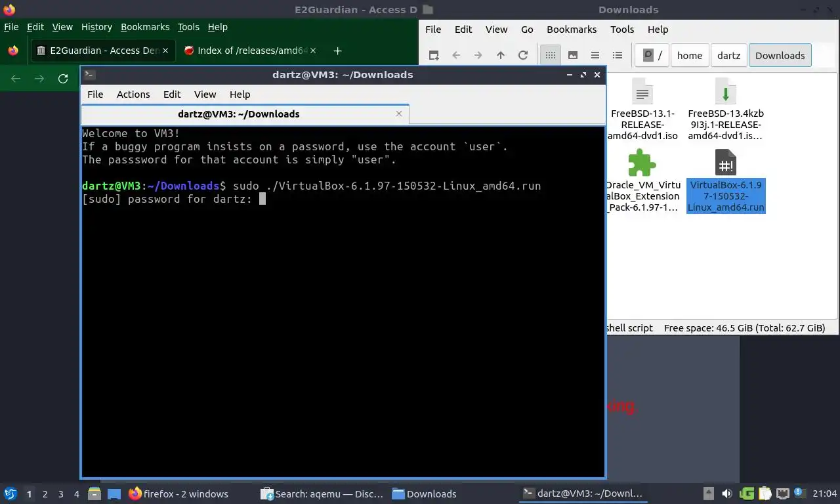Open the file manager Tools menu

(622, 30)
